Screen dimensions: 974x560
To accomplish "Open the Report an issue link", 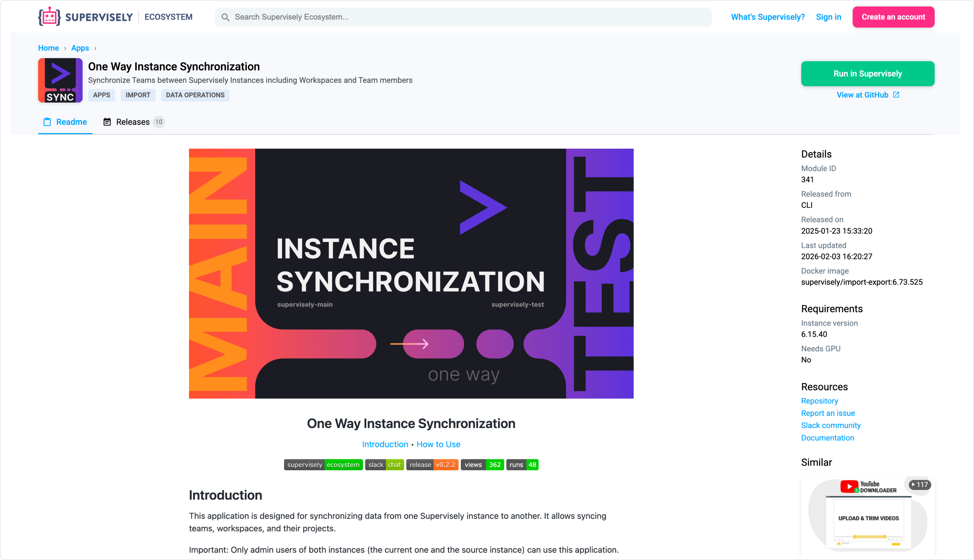I will (828, 413).
